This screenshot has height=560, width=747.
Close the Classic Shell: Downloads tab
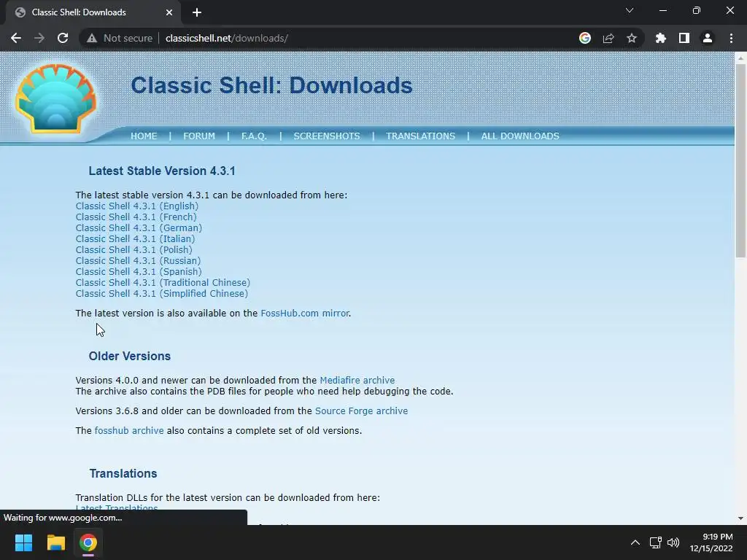pyautogui.click(x=169, y=12)
